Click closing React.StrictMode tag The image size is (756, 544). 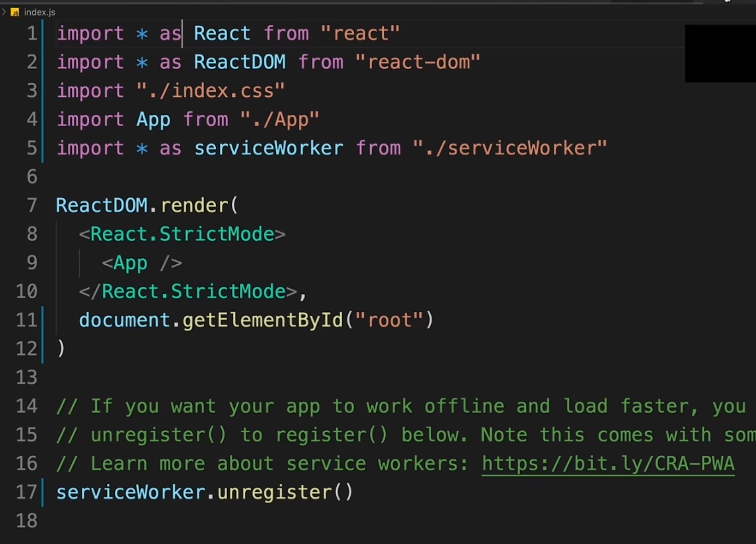point(188,291)
